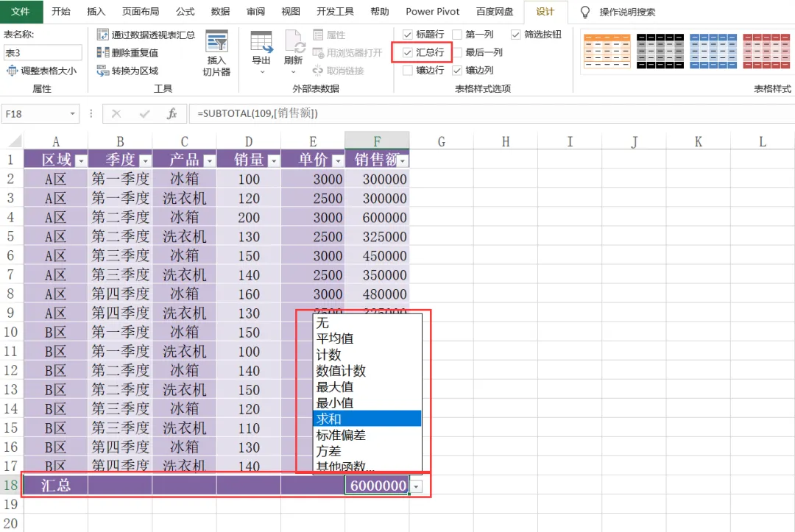Toggle the Header Row (标题行) checkbox
Screen dimensions: 795x532
click(x=408, y=35)
